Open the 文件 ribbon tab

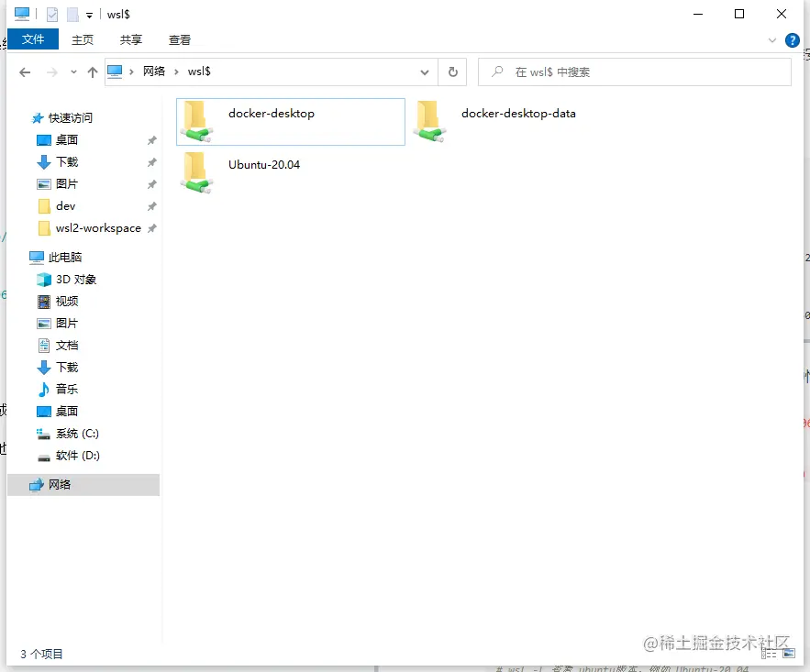click(x=33, y=39)
